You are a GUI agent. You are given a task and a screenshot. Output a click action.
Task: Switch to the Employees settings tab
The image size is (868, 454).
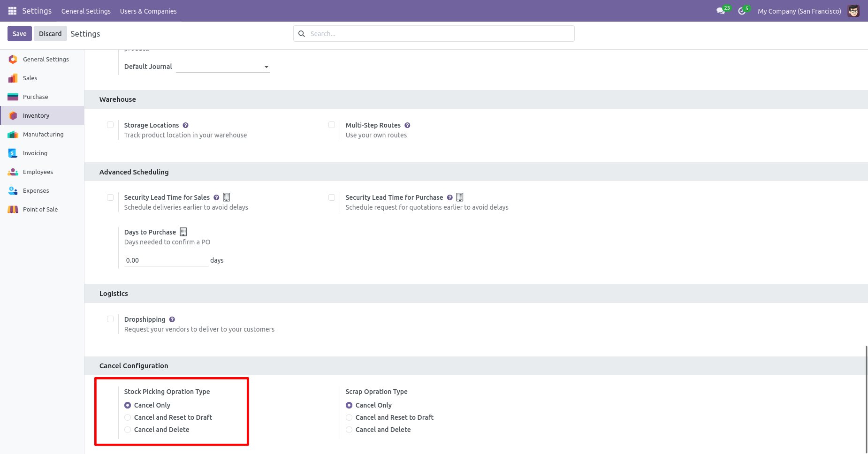(42, 172)
